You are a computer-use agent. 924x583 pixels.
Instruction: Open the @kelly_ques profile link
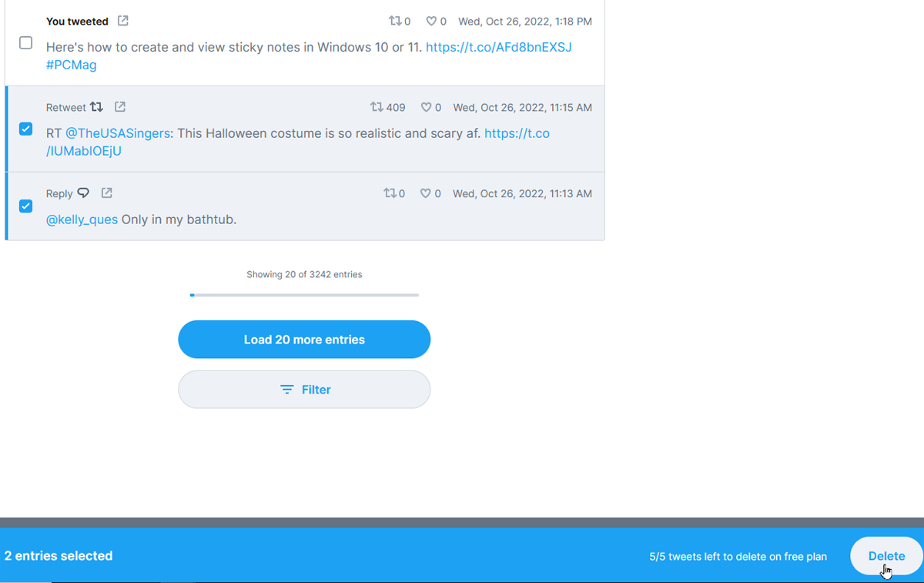pyautogui.click(x=82, y=219)
